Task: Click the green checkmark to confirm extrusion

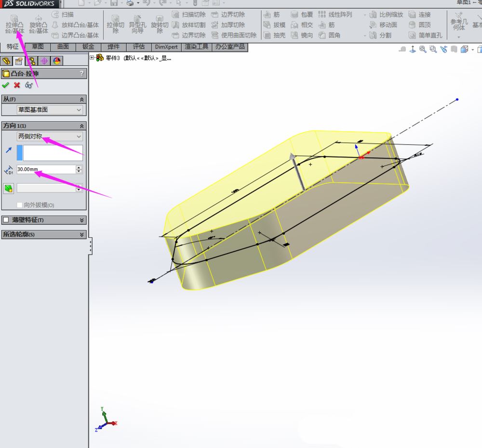Action: tap(6, 85)
